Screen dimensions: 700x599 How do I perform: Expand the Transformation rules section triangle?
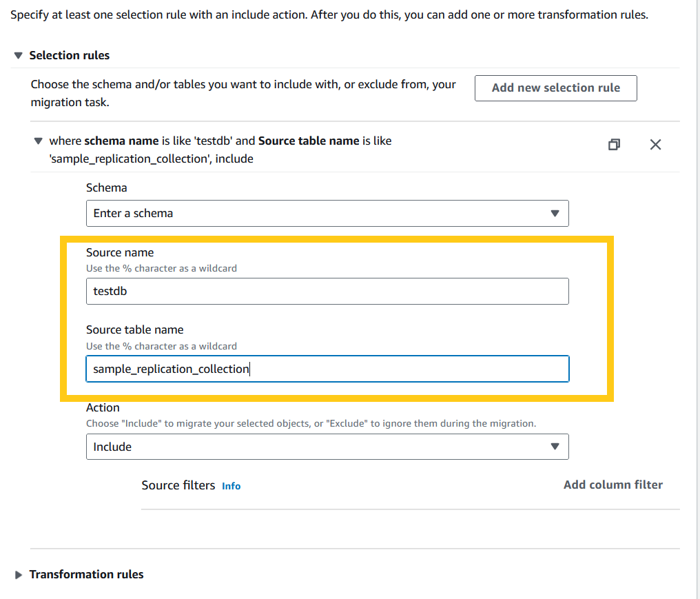click(x=19, y=575)
